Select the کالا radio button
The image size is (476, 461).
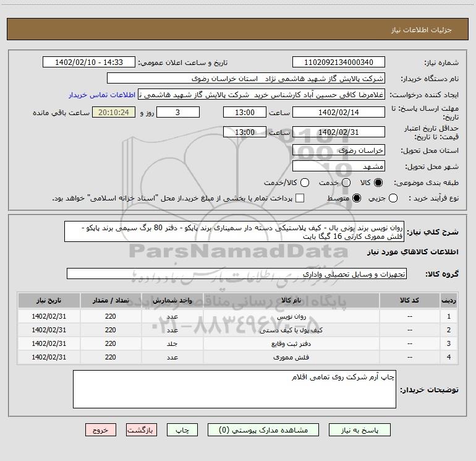pyautogui.click(x=379, y=183)
